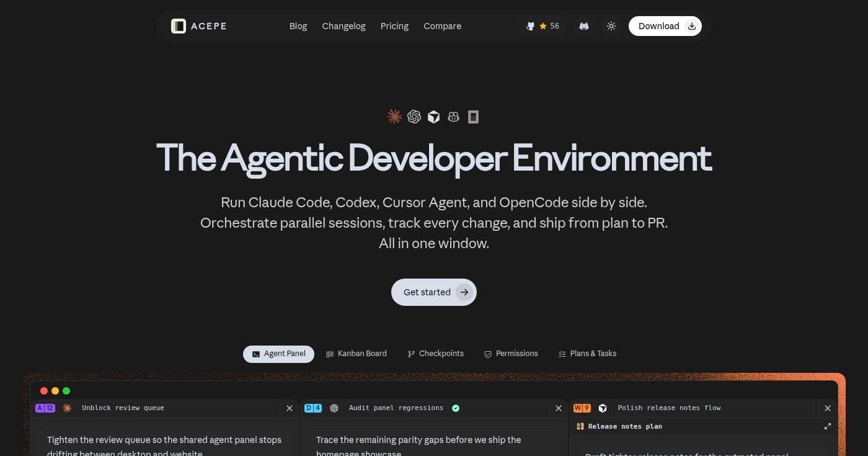This screenshot has width=868, height=456.
Task: Open the Pricing page
Action: pos(394,26)
